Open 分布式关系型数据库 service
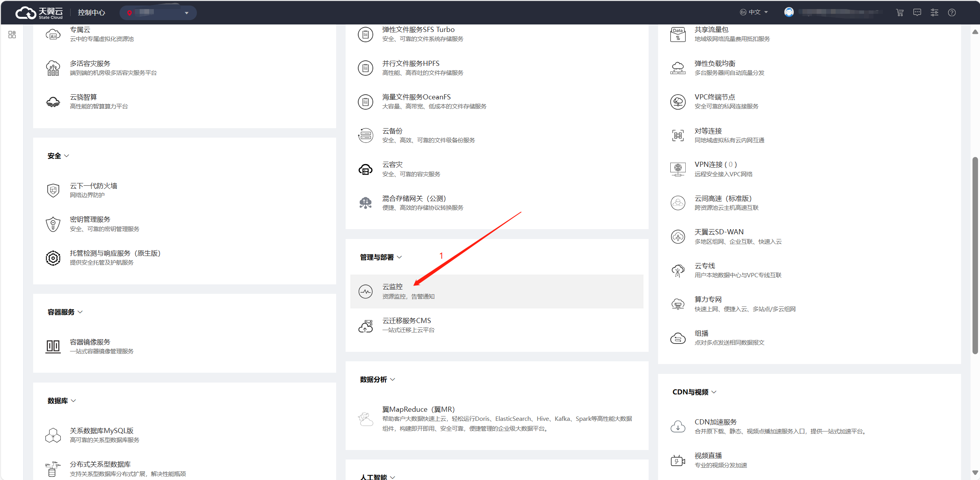 pyautogui.click(x=100, y=464)
